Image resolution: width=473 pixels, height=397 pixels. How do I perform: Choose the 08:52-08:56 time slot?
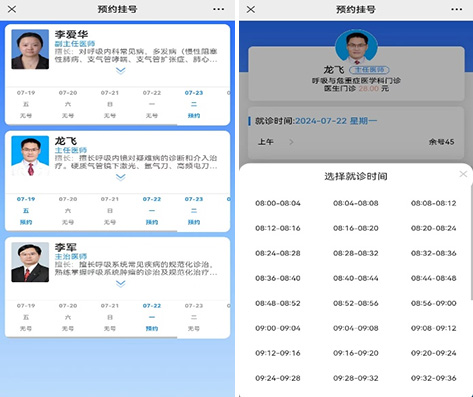pos(356,303)
